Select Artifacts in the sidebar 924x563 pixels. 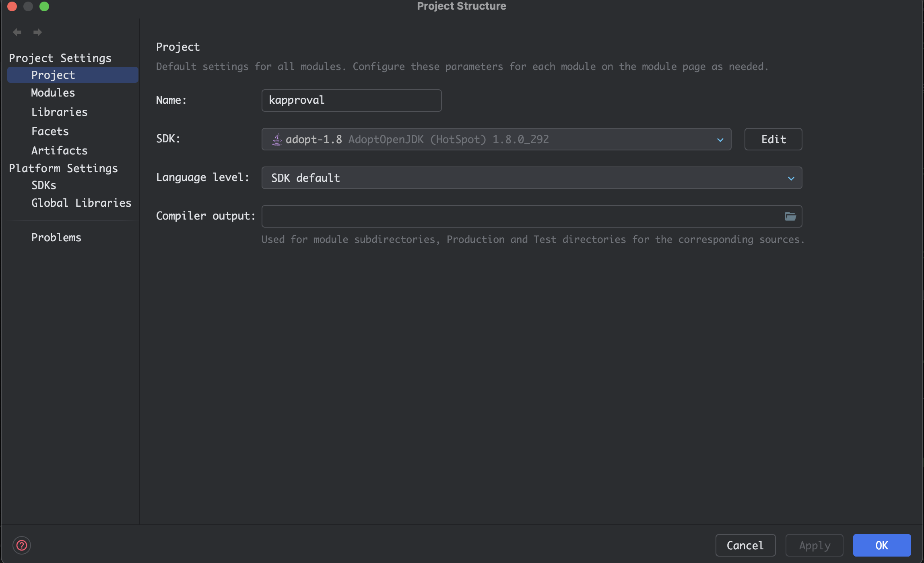pos(59,150)
